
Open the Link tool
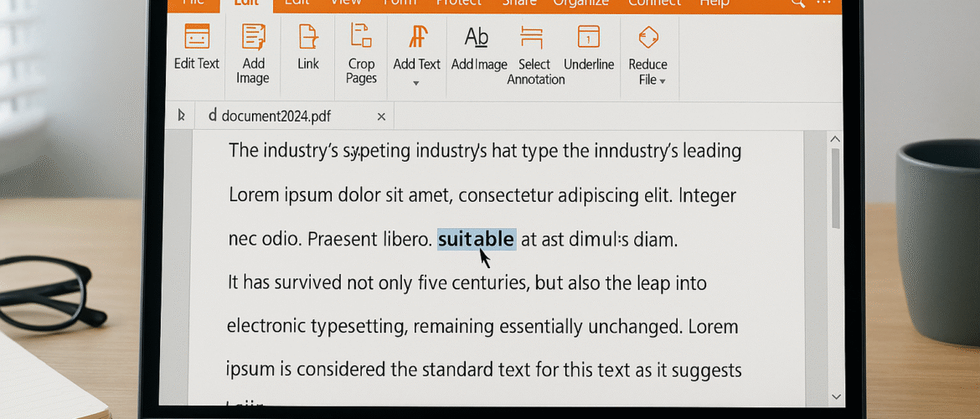click(x=308, y=47)
